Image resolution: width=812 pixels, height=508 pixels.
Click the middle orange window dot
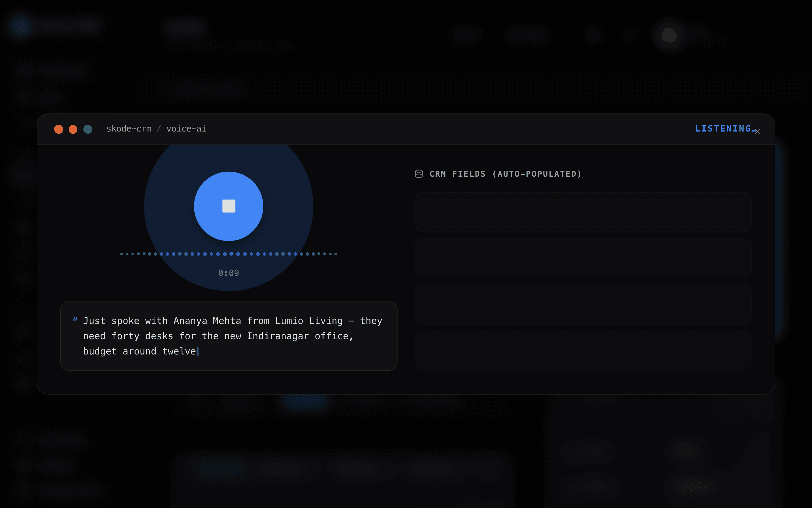point(73,129)
